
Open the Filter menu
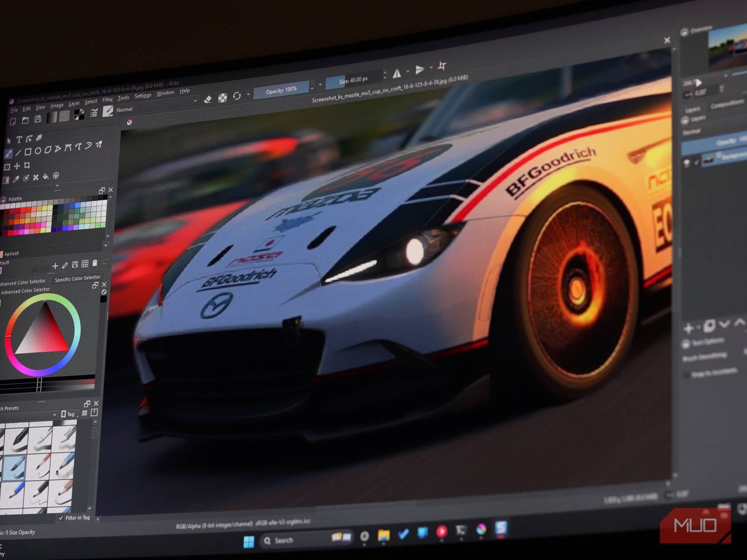tap(108, 99)
